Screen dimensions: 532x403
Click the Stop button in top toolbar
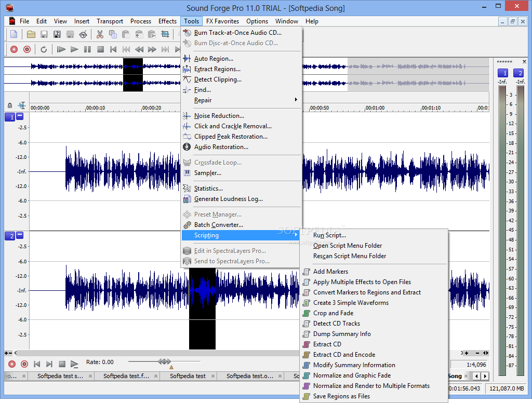[100, 49]
